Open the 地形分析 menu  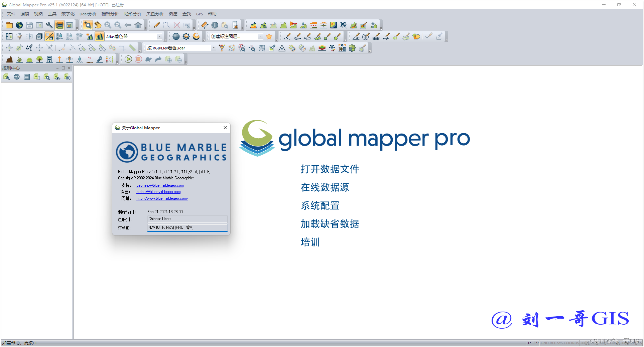click(x=132, y=14)
